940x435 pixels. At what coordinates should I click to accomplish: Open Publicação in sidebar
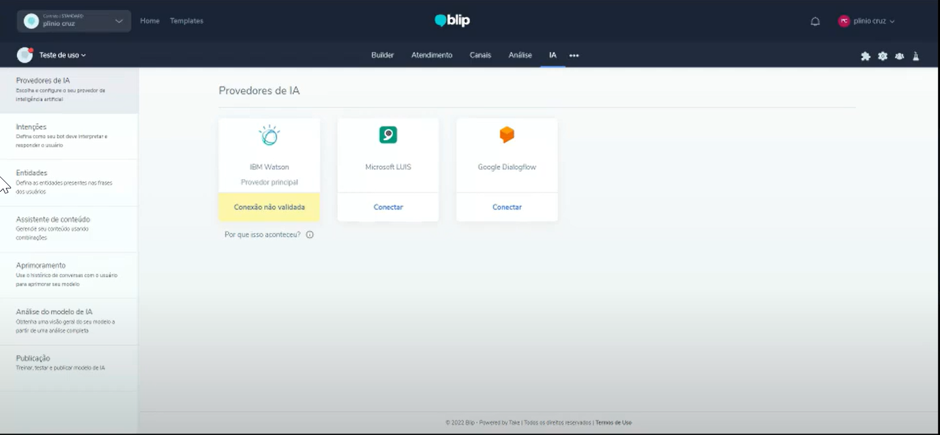pos(69,367)
